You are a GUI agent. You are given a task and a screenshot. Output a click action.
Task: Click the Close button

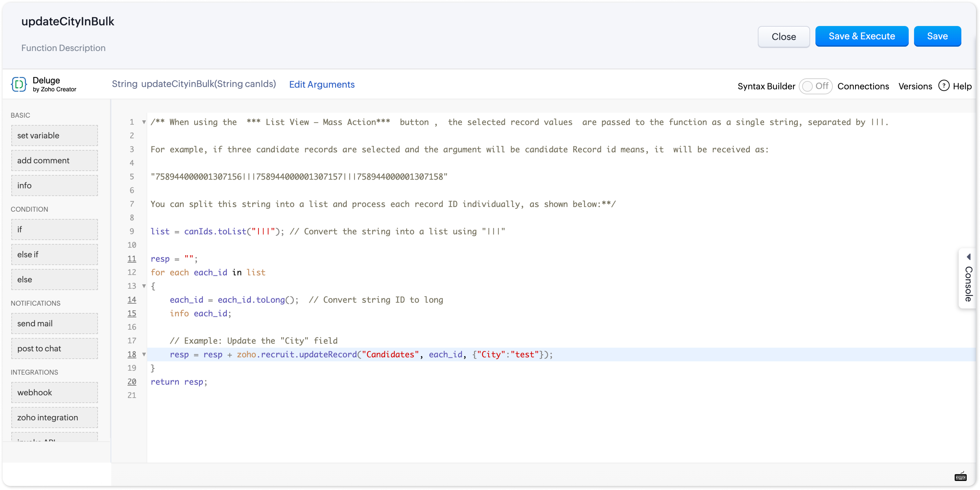coord(783,36)
